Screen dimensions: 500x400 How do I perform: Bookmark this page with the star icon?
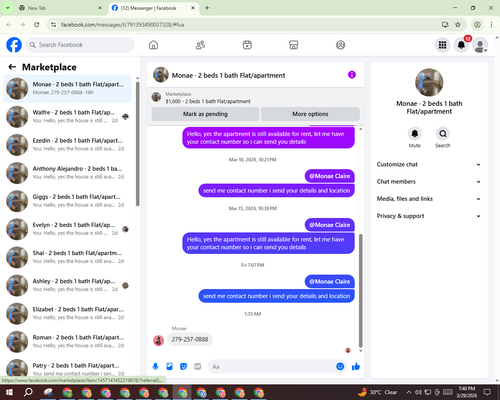pyautogui.click(x=458, y=25)
